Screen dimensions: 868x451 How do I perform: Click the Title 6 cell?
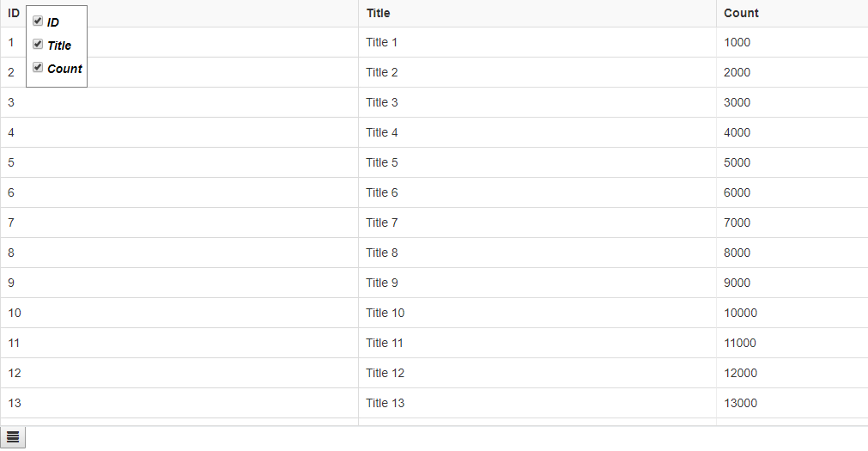pyautogui.click(x=382, y=192)
